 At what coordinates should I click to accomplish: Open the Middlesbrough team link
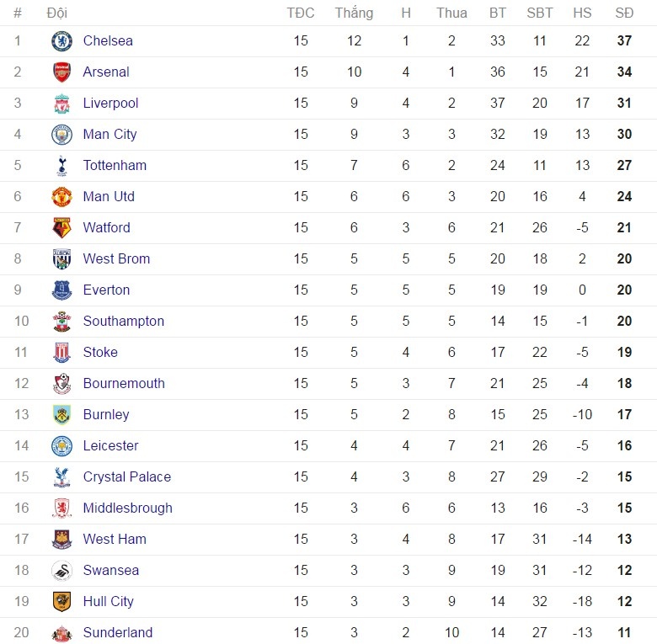(x=127, y=508)
